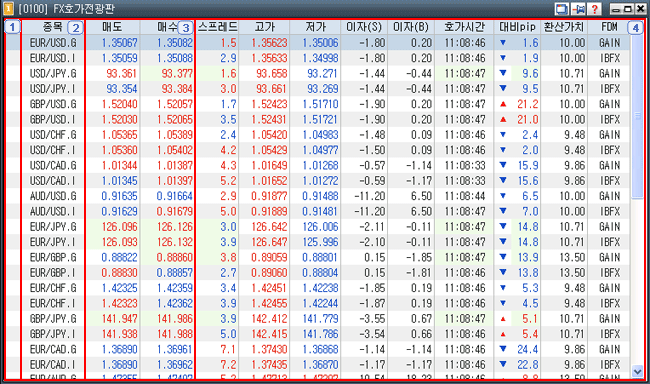Click low price 0.91488 of AUD/USD.G
The width and height of the screenshot is (650, 384).
coord(320,196)
